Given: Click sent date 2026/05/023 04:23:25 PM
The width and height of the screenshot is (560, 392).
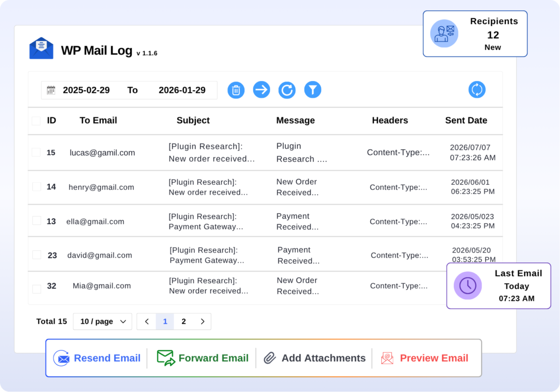Looking at the screenshot, I should (x=473, y=221).
